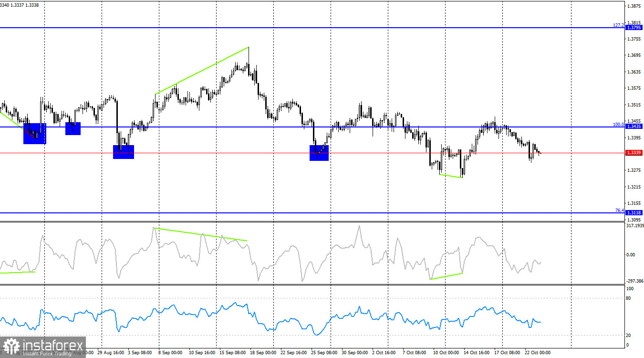Click the 1.3155 price scale value

(634, 203)
